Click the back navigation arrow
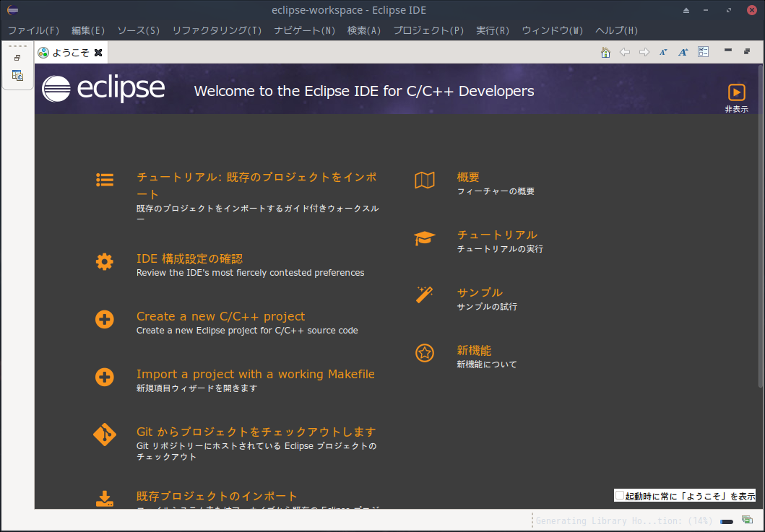 tap(624, 52)
